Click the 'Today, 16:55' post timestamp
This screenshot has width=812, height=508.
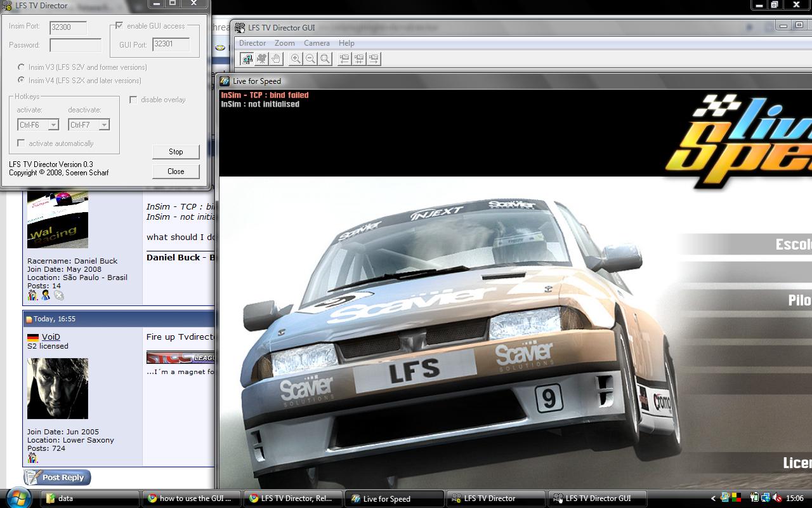55,319
